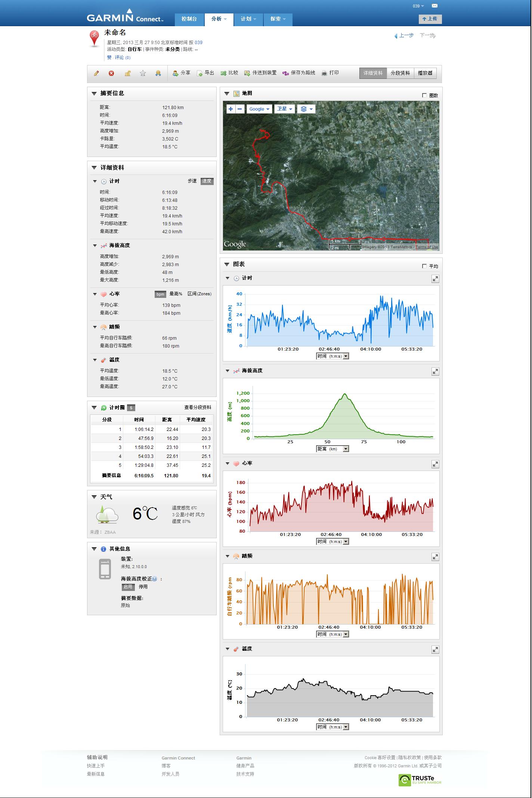This screenshot has height=798, width=532.
Task: Click the 赞 like link
Action: click(x=109, y=58)
